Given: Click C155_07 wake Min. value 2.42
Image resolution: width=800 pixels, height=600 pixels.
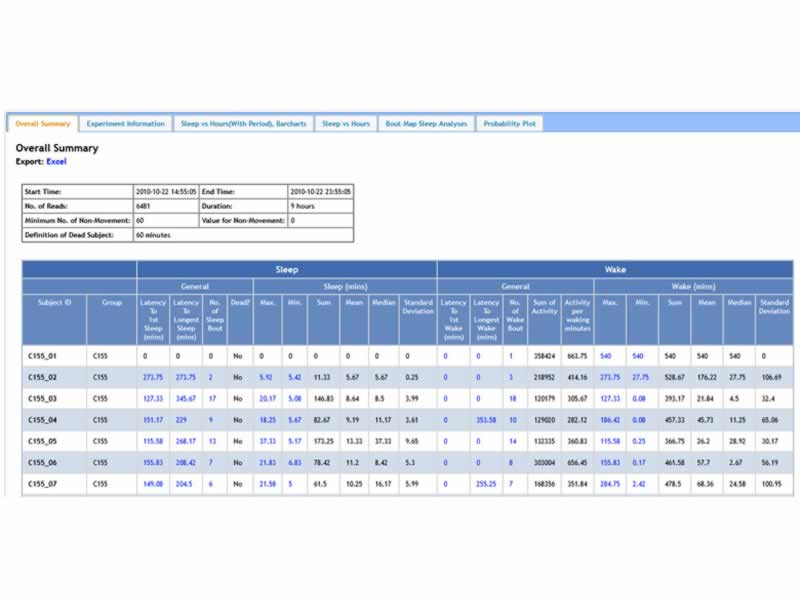Looking at the screenshot, I should pyautogui.click(x=639, y=484).
